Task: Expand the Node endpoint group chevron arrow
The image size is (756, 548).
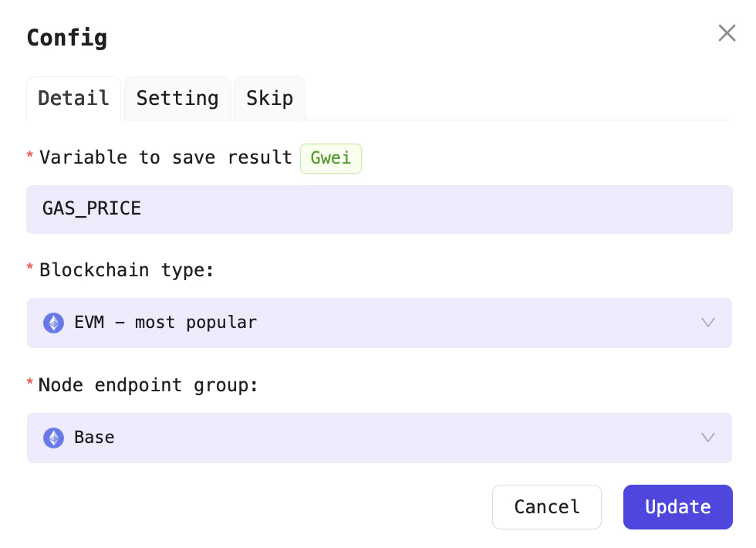Action: 707,438
